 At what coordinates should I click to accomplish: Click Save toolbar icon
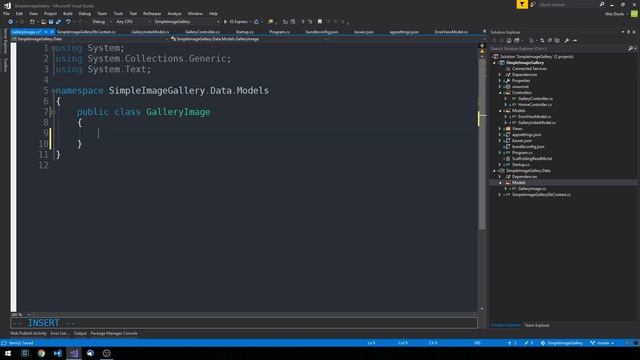[x=51, y=22]
